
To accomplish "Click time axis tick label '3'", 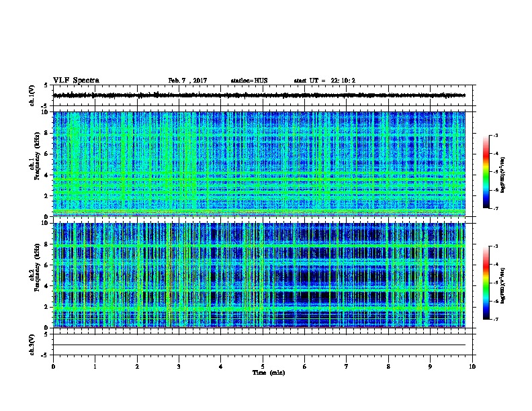I will coord(179,366).
